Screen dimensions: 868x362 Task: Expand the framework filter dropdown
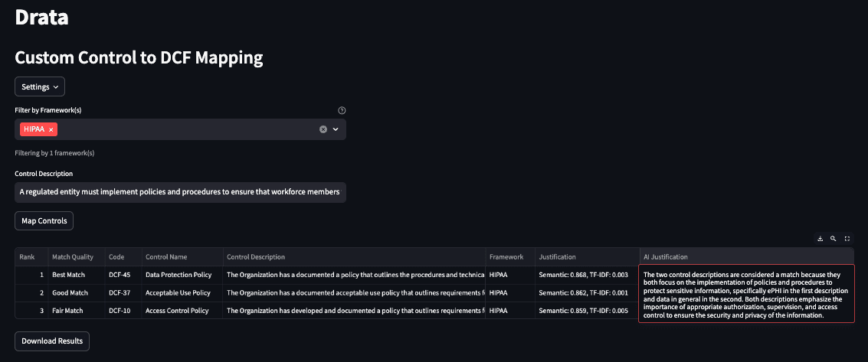(336, 129)
